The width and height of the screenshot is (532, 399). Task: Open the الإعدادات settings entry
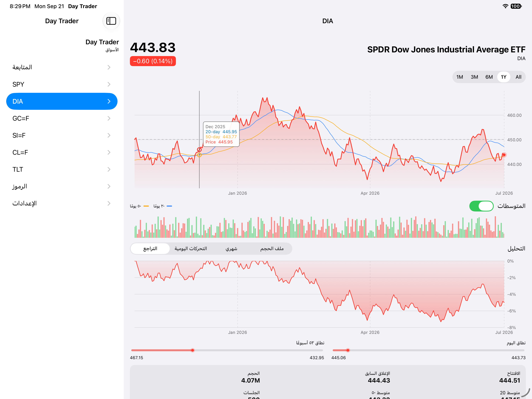pyautogui.click(x=62, y=204)
